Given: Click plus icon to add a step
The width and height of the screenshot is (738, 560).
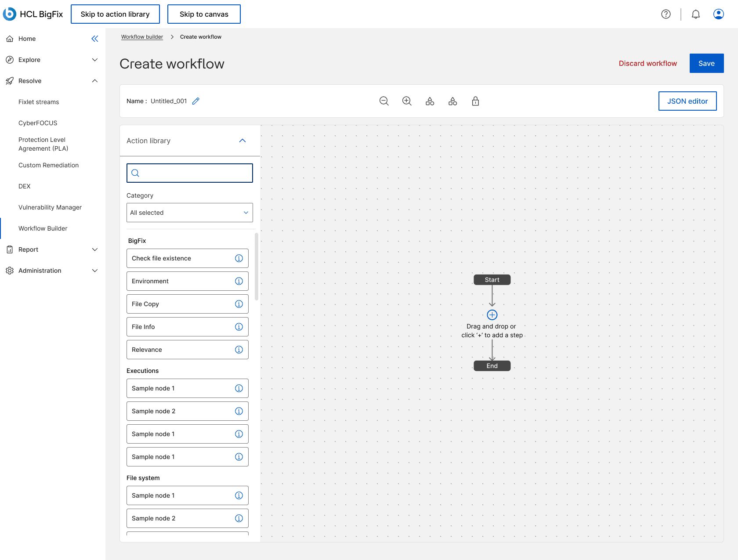Looking at the screenshot, I should (x=492, y=315).
